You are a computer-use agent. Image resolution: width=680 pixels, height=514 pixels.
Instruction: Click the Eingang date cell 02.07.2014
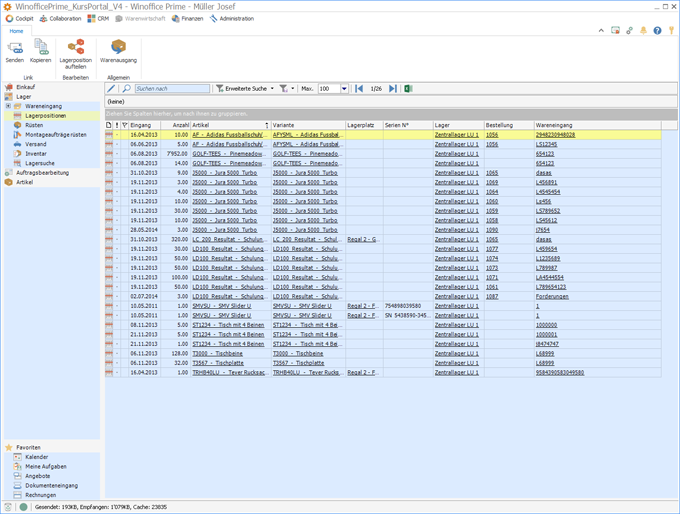point(145,296)
